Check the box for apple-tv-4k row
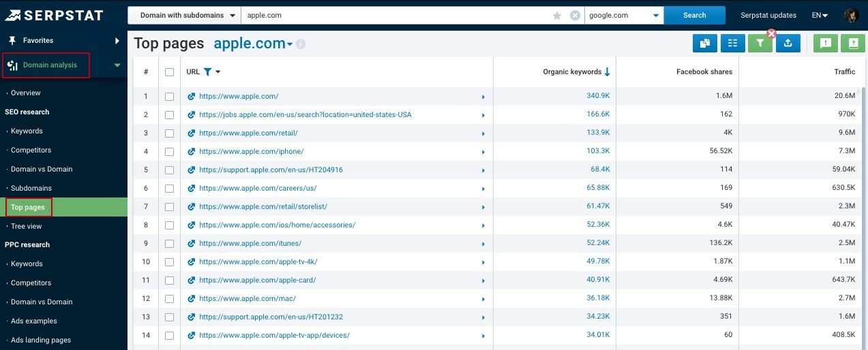 170,262
